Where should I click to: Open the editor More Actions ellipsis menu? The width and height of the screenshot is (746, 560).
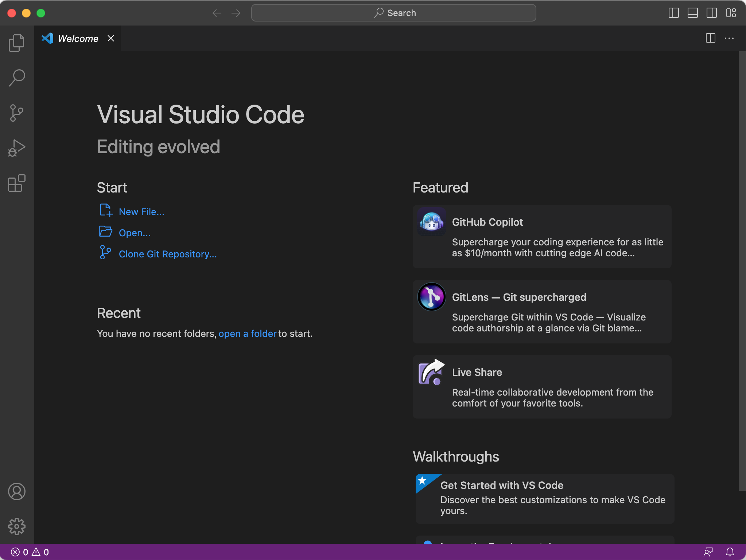[730, 38]
